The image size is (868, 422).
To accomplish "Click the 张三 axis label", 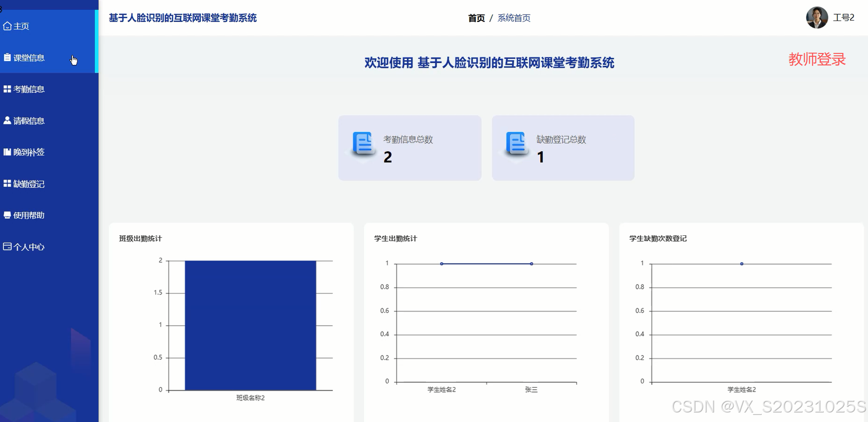I will [x=531, y=390].
